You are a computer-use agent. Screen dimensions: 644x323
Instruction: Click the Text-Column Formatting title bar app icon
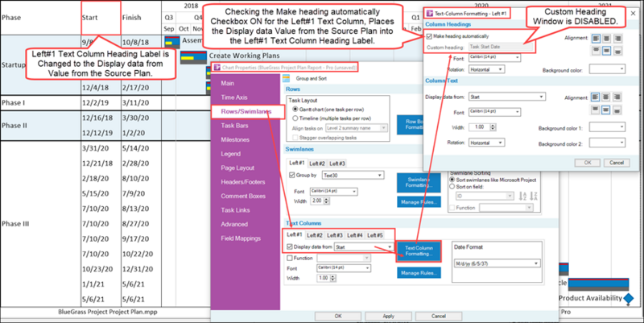(430, 14)
